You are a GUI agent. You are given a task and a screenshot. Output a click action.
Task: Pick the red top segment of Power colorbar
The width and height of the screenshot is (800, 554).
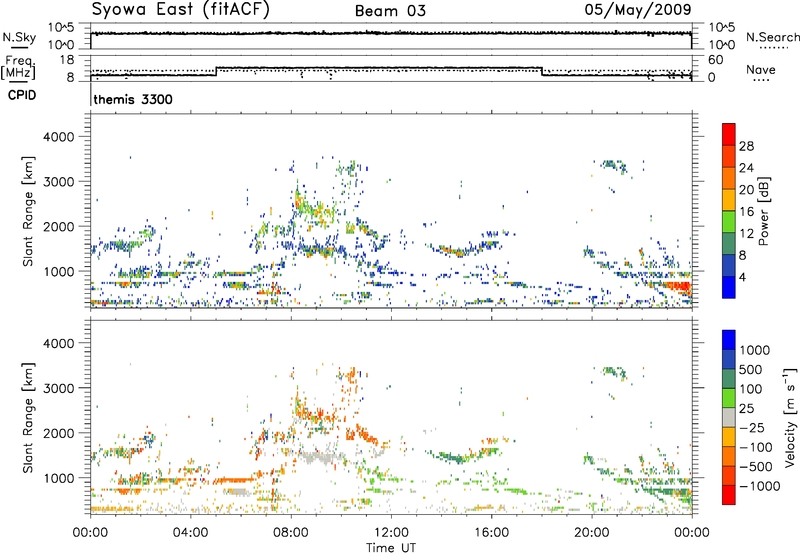click(729, 134)
